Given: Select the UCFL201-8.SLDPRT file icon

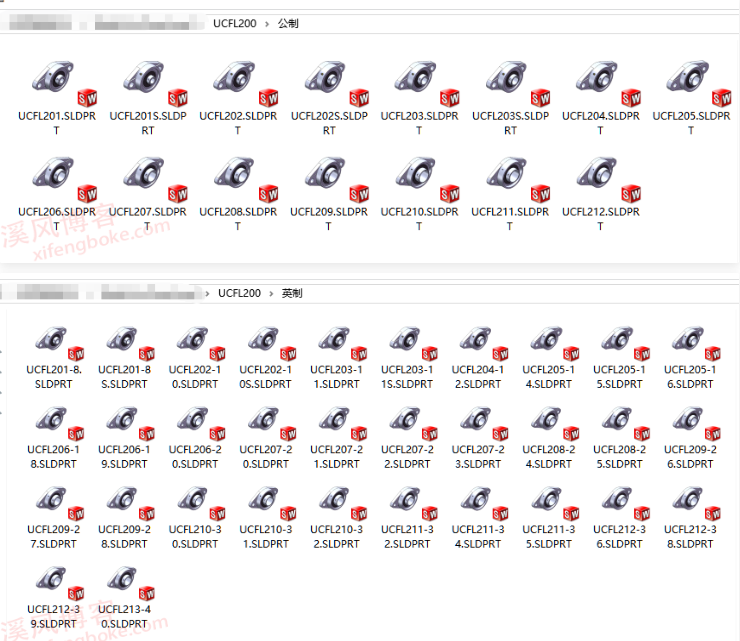Looking at the screenshot, I should click(x=59, y=344).
